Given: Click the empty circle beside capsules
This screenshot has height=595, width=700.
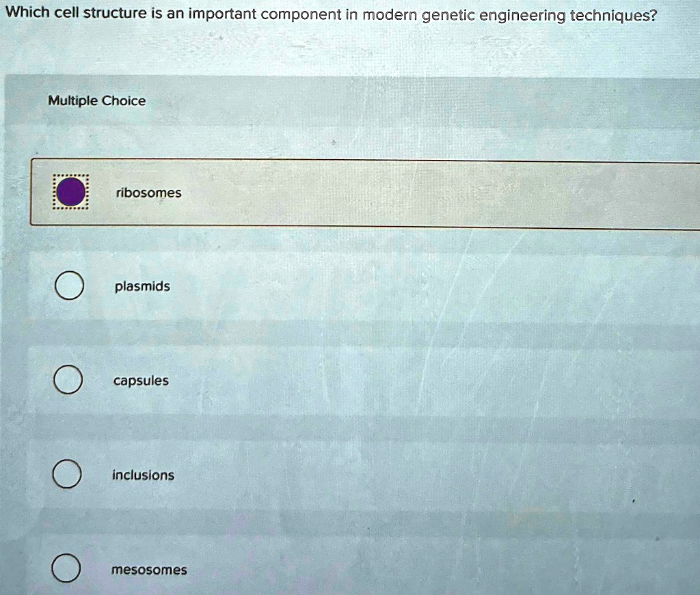Looking at the screenshot, I should pos(66,380).
